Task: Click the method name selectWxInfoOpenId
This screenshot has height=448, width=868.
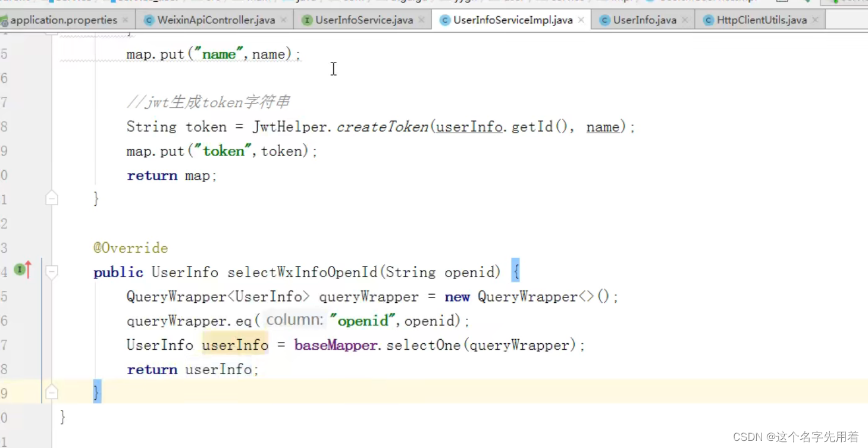Action: click(303, 272)
